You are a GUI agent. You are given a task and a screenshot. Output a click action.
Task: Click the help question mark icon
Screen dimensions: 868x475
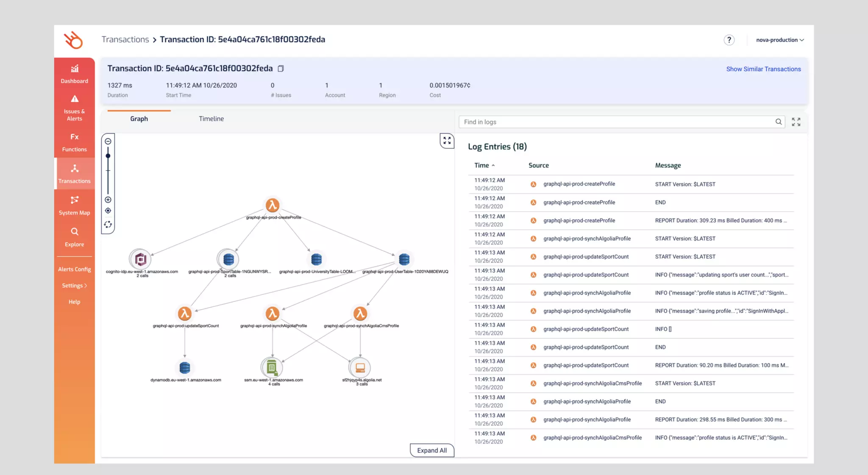(x=729, y=40)
